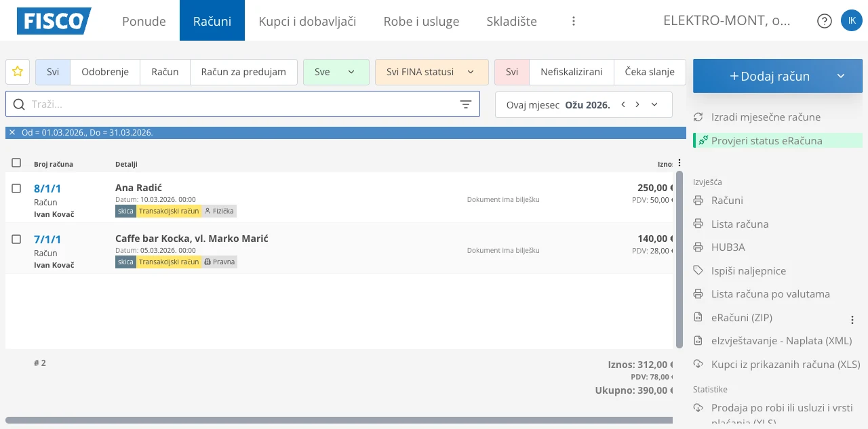Image resolution: width=868 pixels, height=429 pixels.
Task: Click the tag icon for Ispiši naljepnice
Action: (x=698, y=270)
